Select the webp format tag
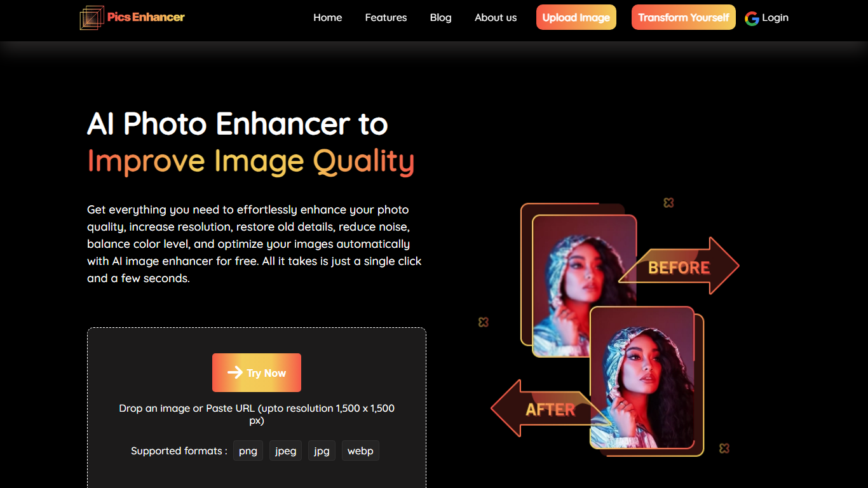This screenshot has height=488, width=868. [x=360, y=451]
